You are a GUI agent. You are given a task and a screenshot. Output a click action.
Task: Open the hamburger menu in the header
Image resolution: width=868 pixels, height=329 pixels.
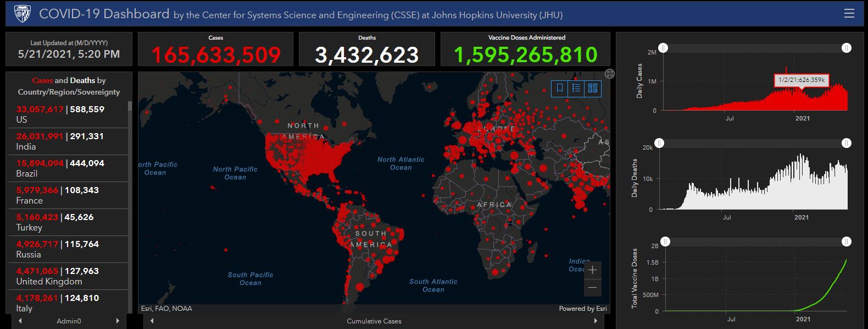(x=849, y=14)
